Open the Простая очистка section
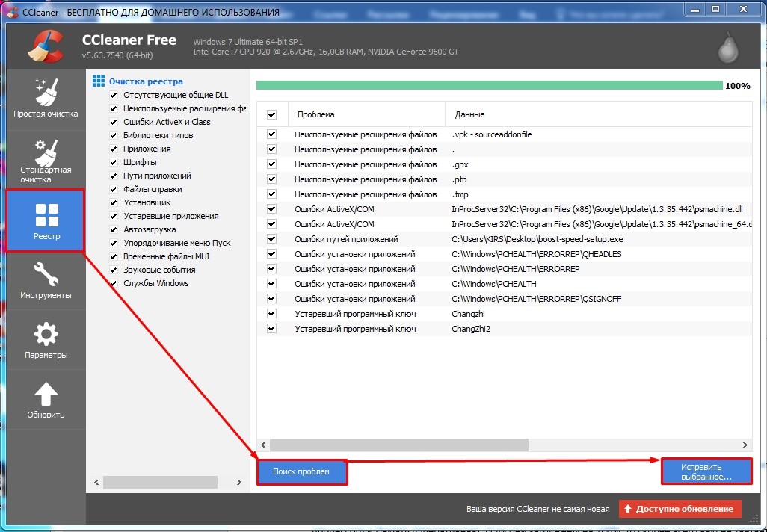Screen dimensions: 767x532 pos(46,99)
